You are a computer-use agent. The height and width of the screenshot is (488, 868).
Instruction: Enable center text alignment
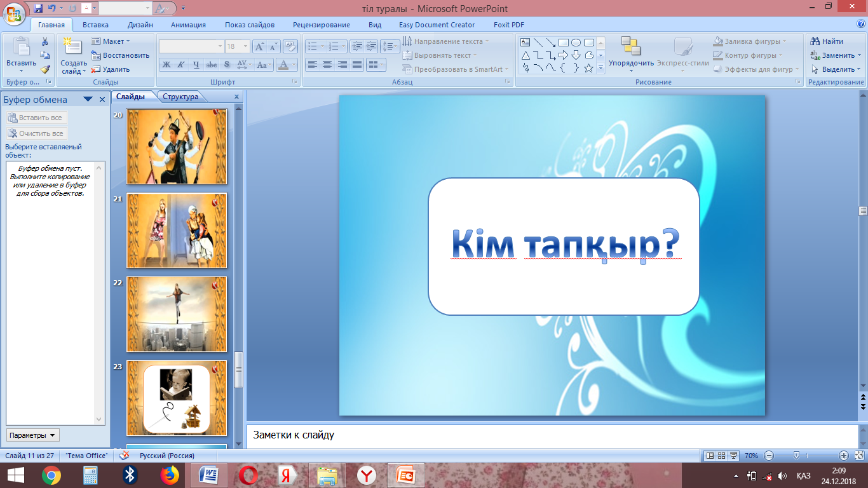[327, 65]
